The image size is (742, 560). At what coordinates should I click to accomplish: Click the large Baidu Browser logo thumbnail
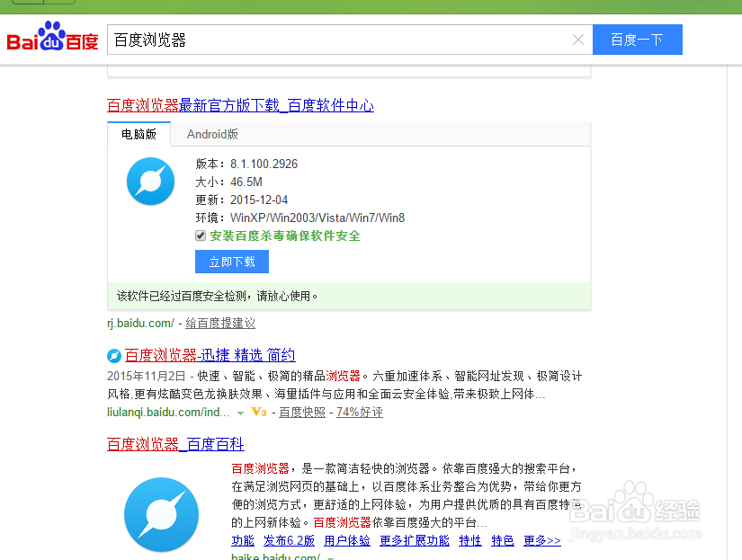pos(161,514)
